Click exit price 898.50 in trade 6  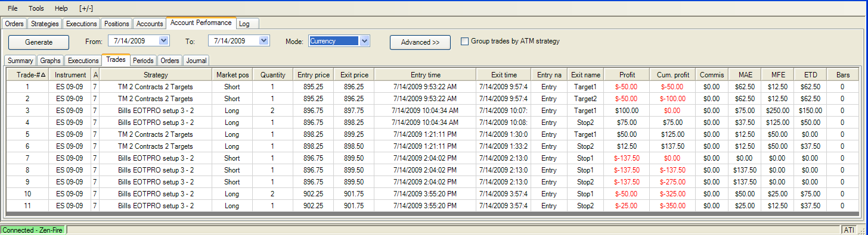(x=354, y=146)
